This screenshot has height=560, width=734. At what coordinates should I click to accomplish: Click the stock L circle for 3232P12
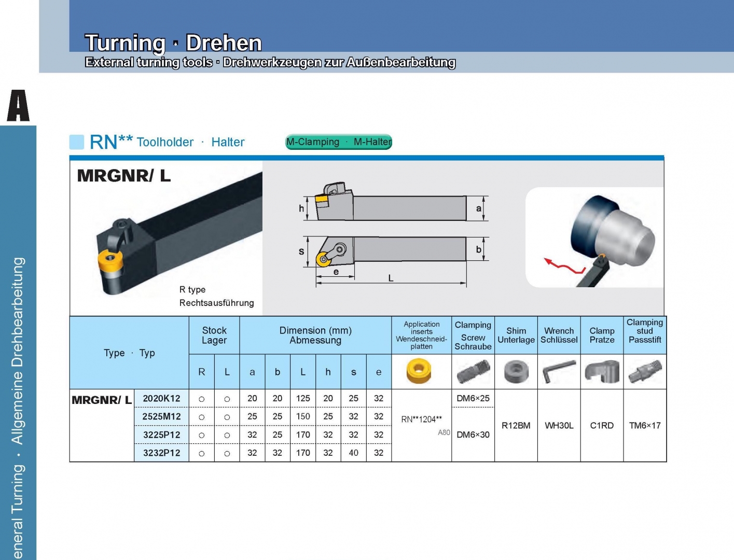tap(227, 453)
